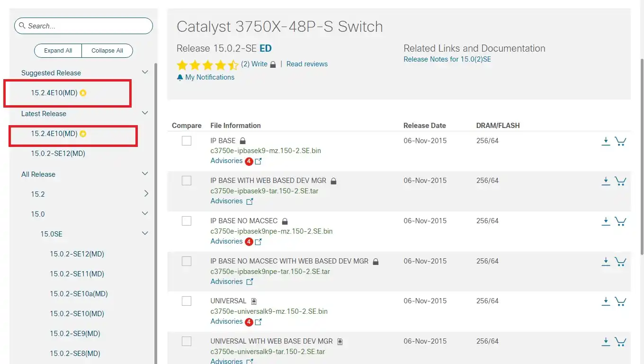Click the bell icon beside My Notifications
The image size is (644, 364).
[180, 77]
